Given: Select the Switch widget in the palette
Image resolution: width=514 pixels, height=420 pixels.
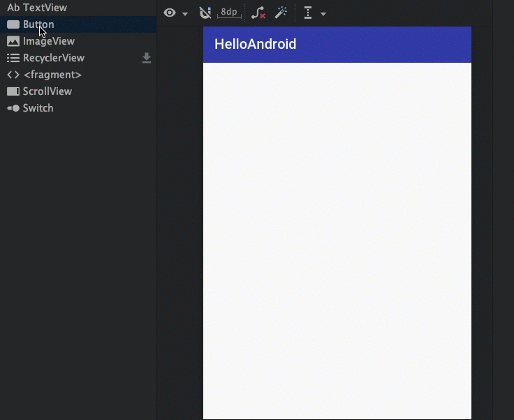Looking at the screenshot, I should point(78,107).
